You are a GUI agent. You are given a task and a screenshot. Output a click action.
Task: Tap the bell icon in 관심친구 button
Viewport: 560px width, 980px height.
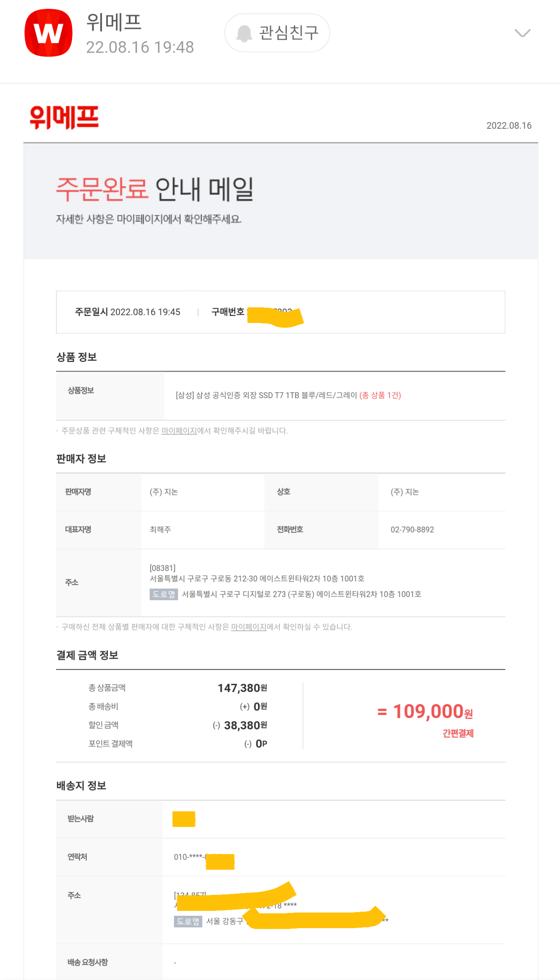(x=244, y=33)
